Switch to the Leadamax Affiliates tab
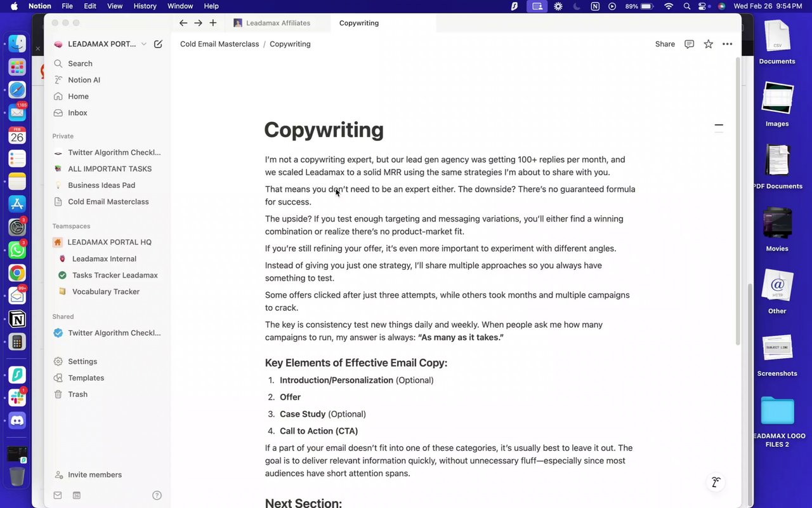Viewport: 812px width, 508px height. coord(278,23)
